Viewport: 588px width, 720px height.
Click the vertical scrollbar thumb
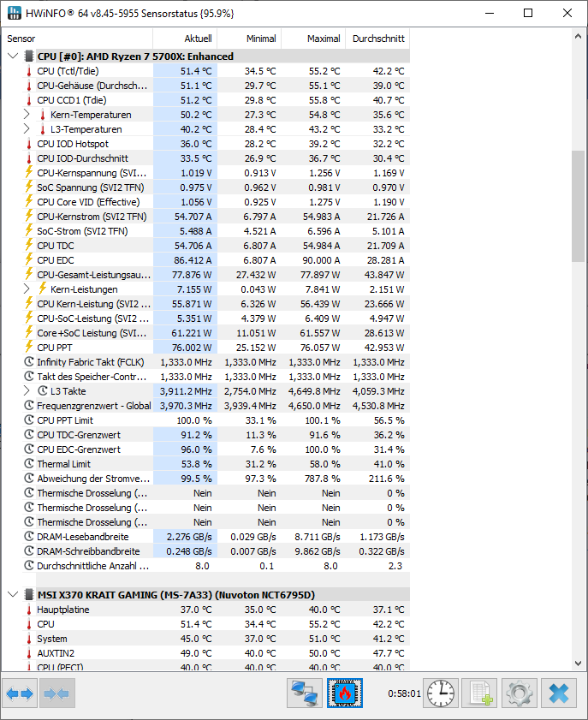pos(578,206)
